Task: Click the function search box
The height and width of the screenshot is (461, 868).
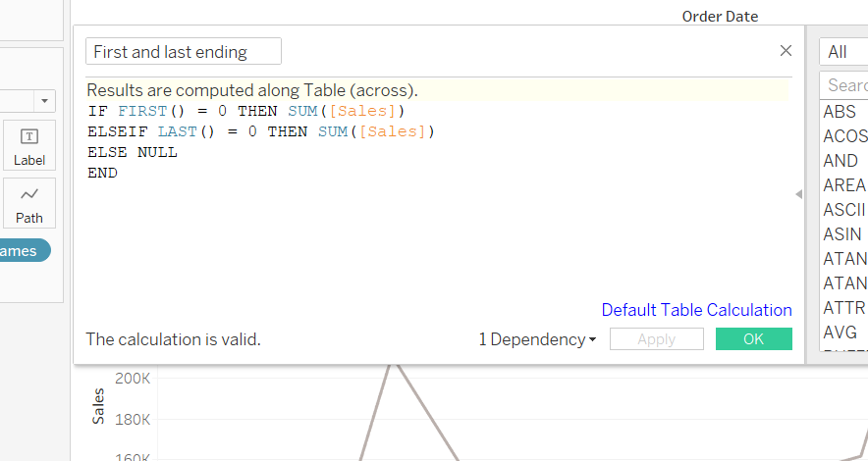Action: coord(845,85)
